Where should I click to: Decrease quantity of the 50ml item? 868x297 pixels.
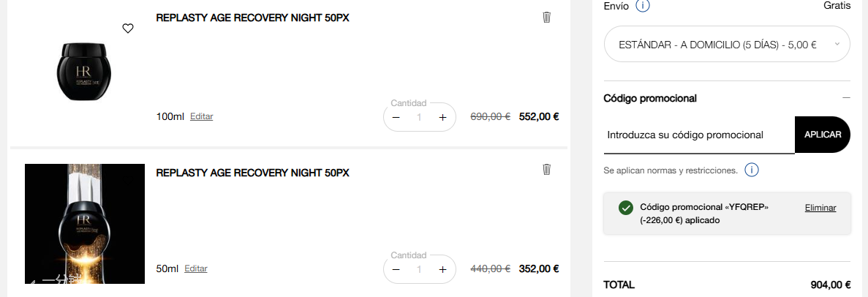coord(396,269)
